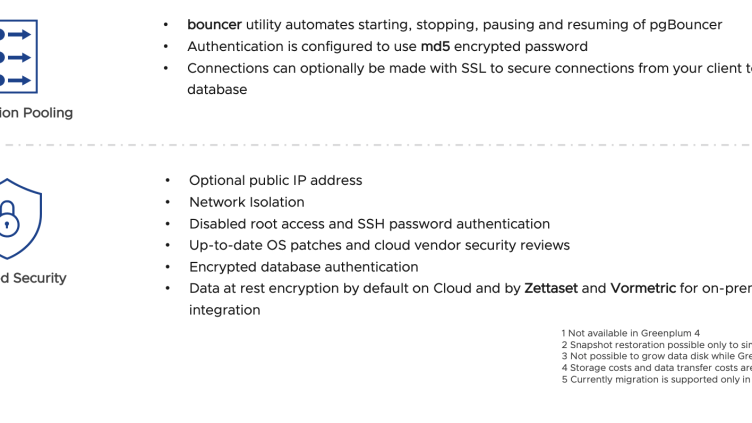Viewport: 752px width, 423px height.
Task: Click the "Disabled root access and SSH" line
Action: coord(369,224)
